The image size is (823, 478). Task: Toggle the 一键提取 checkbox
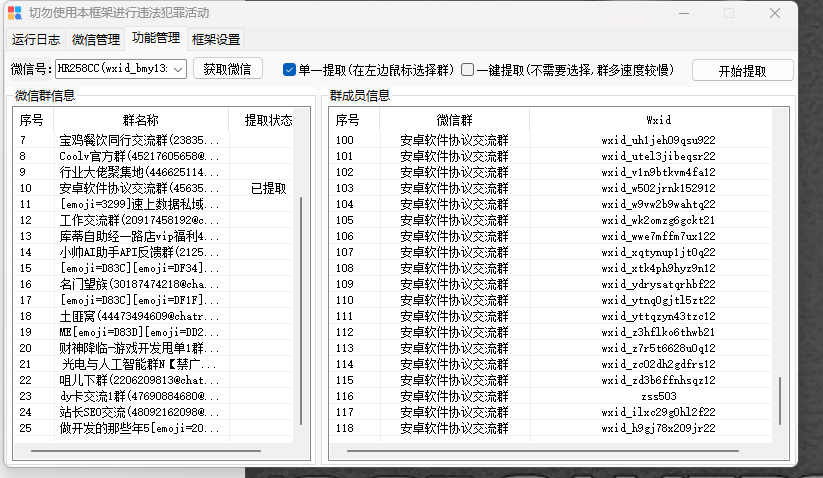467,70
